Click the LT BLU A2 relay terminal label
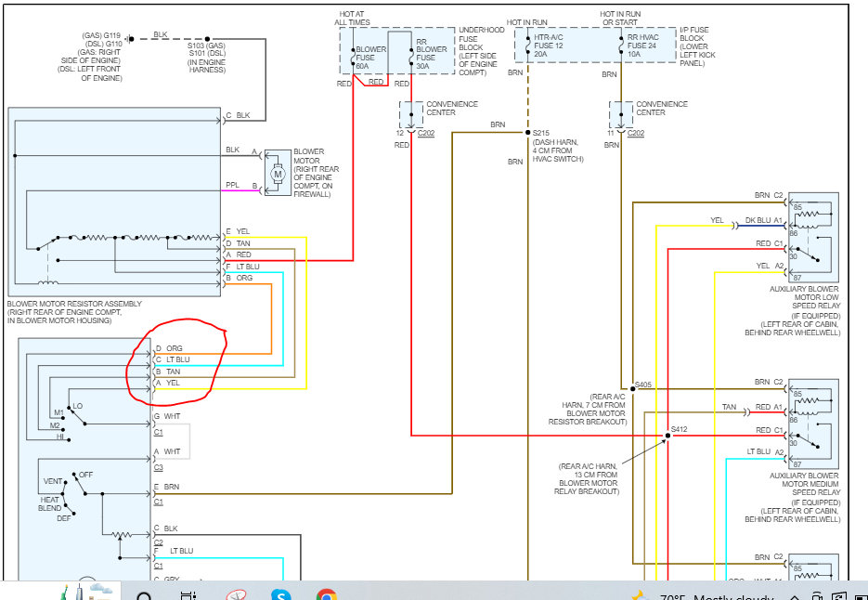This screenshot has width=868, height=600. (x=766, y=452)
